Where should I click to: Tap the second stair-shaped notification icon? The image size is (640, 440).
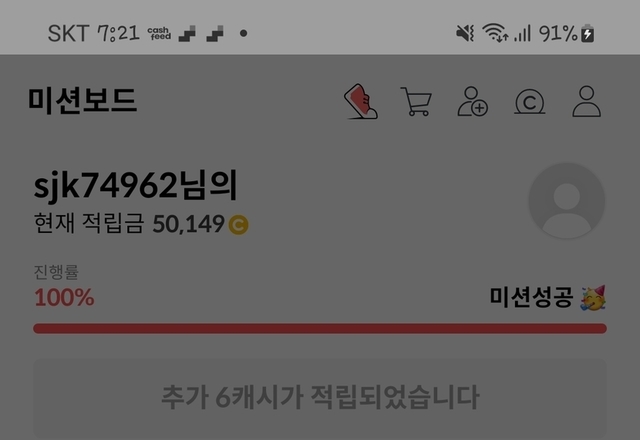click(215, 33)
